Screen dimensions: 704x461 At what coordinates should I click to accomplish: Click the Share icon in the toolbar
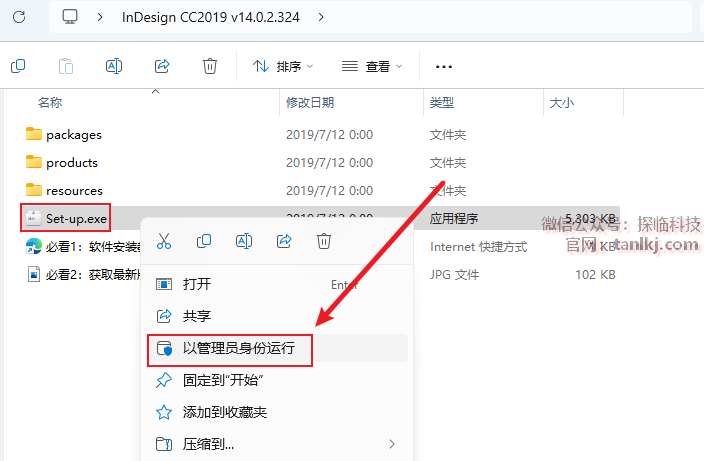162,66
